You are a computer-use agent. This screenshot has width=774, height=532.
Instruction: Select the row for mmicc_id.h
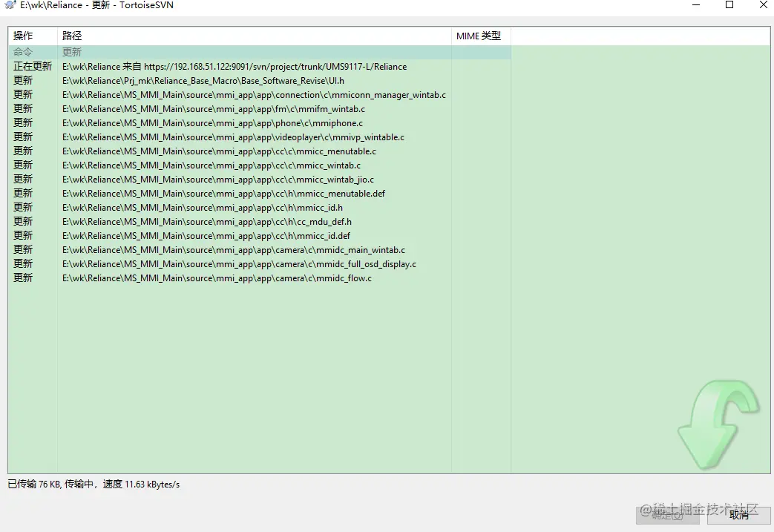259,208
